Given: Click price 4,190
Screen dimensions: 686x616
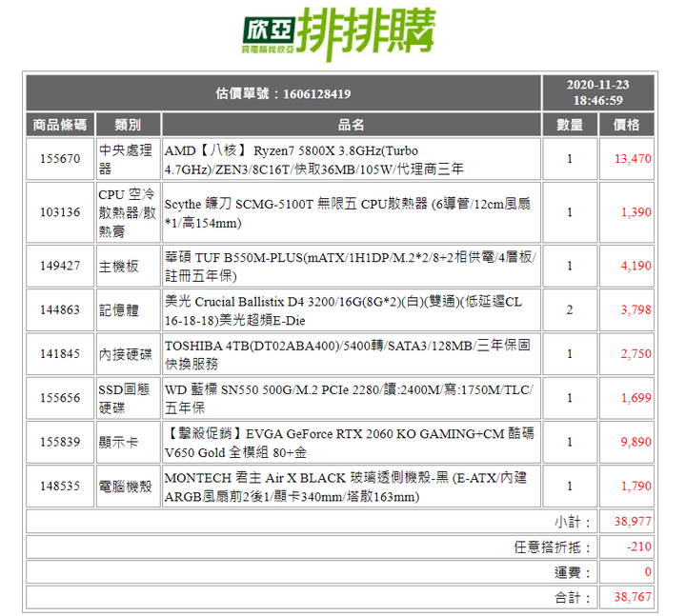Looking at the screenshot, I should pos(636,266).
